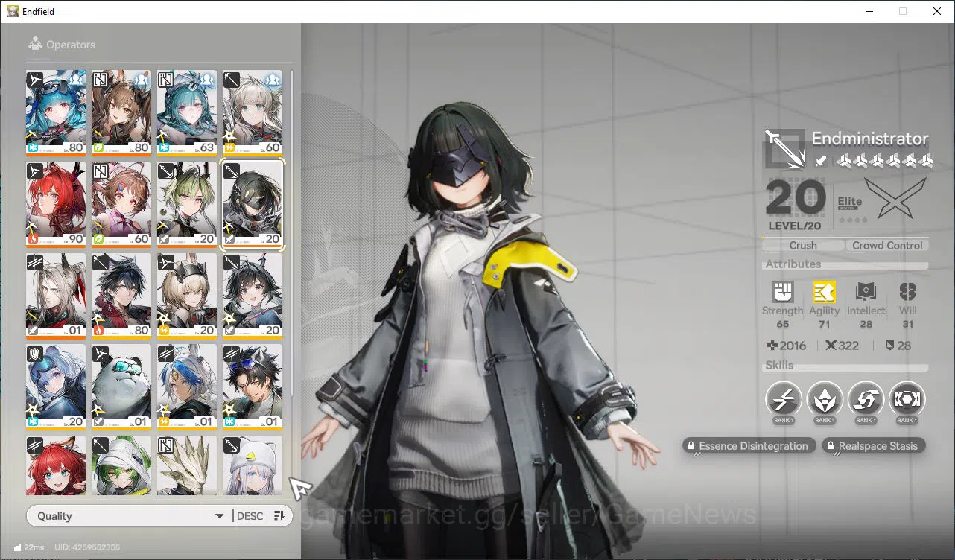Open the first skill icon
Screen dimensions: 955x560
(784, 400)
